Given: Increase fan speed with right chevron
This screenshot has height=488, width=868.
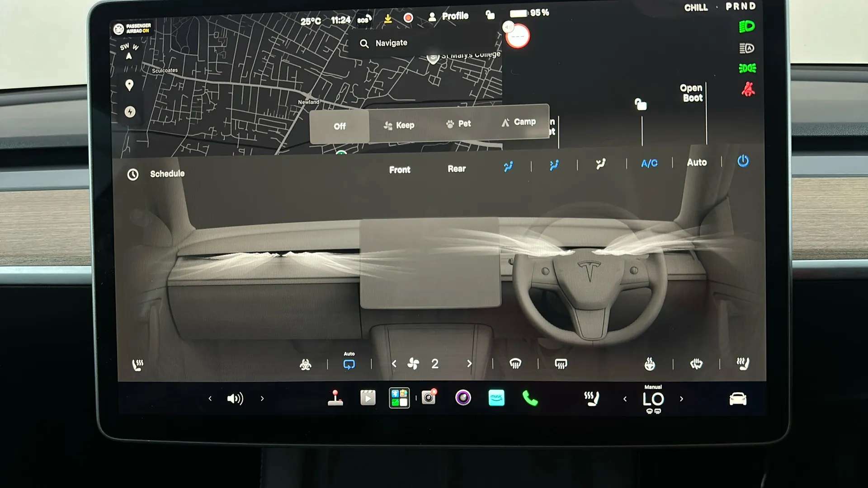Looking at the screenshot, I should 469,363.
